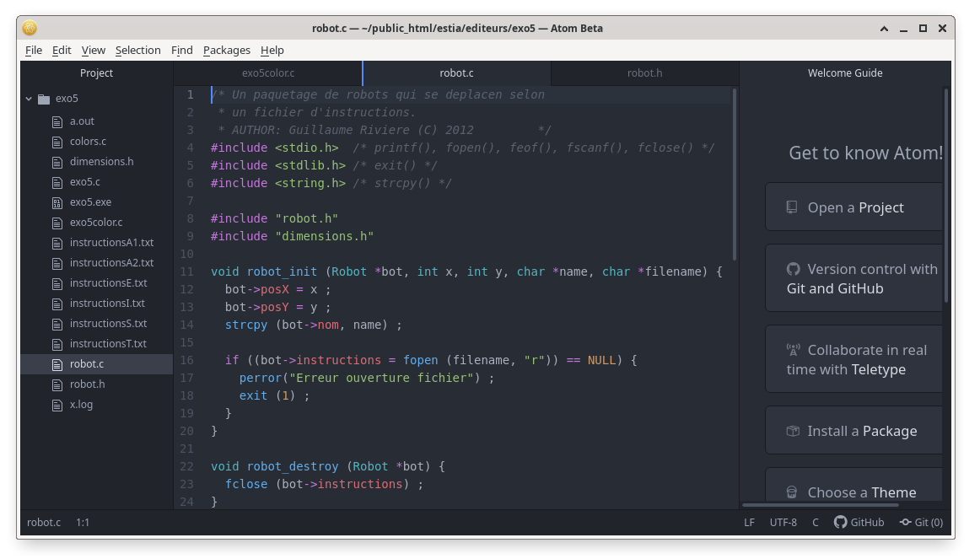
Task: Click the Teletype radio tower icon
Action: [793, 350]
